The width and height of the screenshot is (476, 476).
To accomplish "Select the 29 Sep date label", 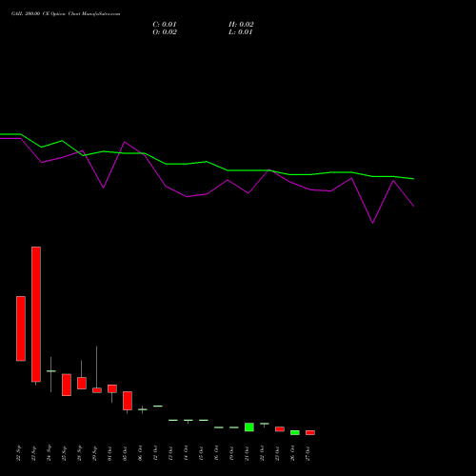I will [x=94, y=453].
